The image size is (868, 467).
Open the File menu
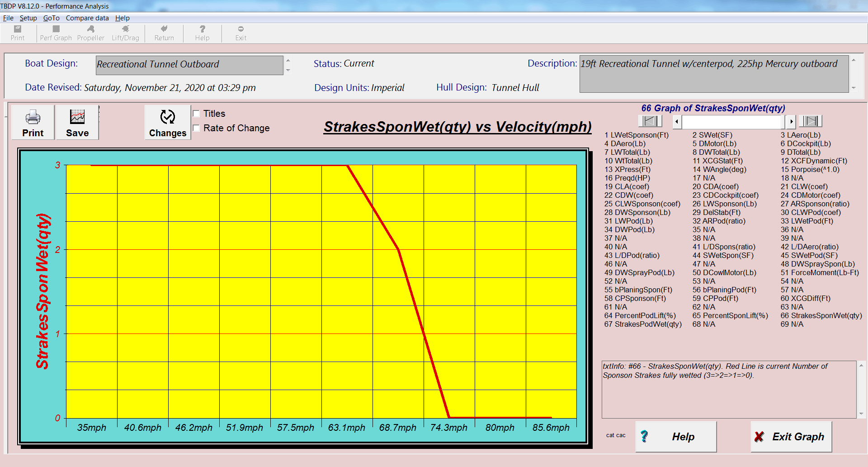coord(8,18)
